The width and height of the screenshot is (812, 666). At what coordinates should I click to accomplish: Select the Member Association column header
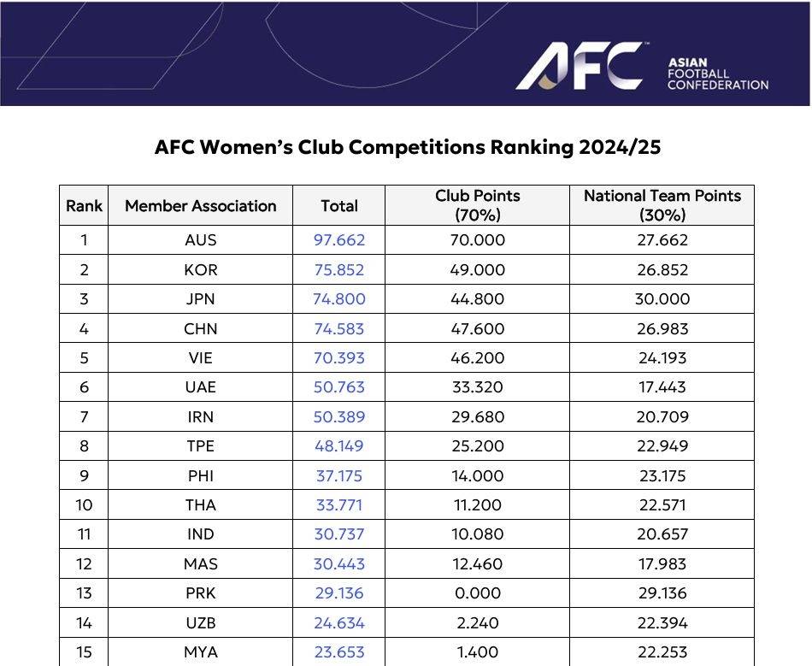click(200, 205)
